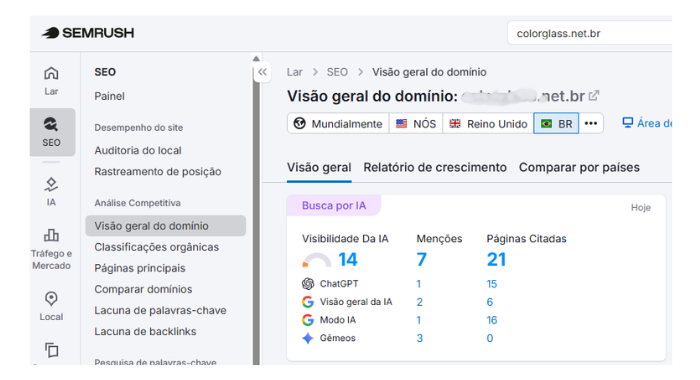Click the Semrush logo

coord(88,33)
